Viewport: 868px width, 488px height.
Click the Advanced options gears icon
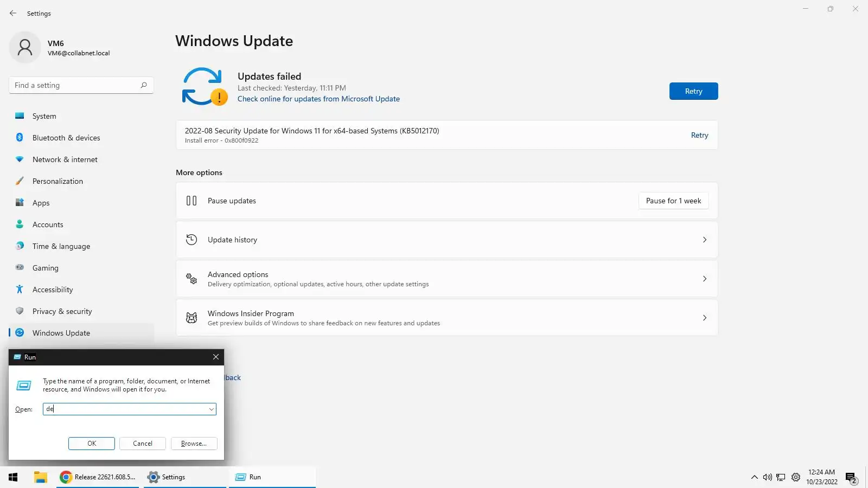[x=192, y=279]
